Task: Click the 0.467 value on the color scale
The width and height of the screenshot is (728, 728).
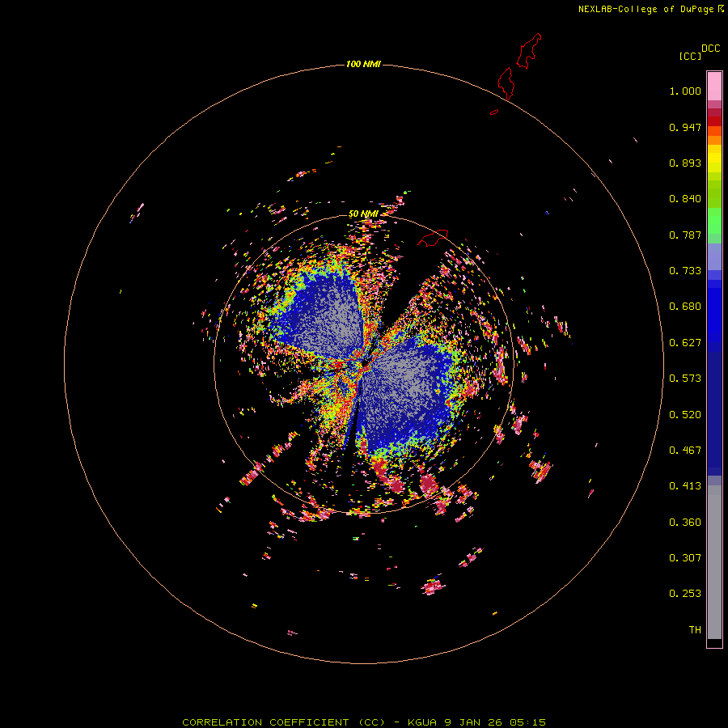Action: pos(685,451)
